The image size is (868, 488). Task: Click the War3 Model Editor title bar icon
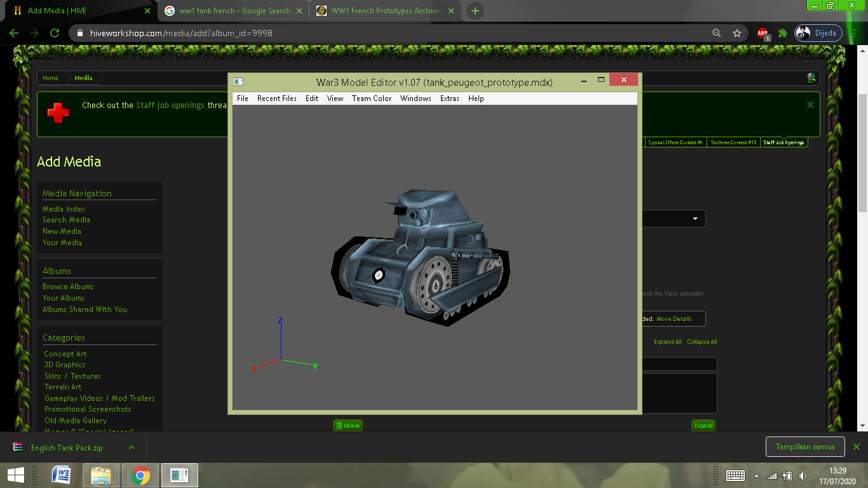[238, 81]
